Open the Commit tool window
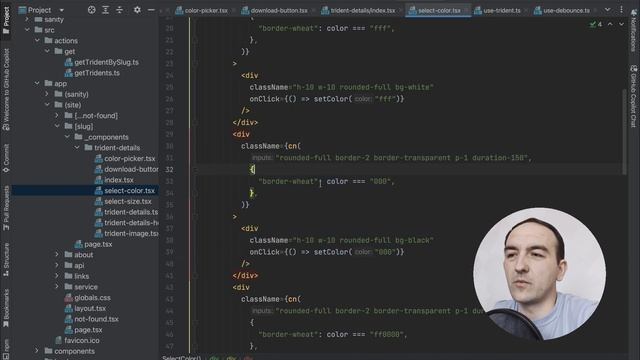Viewport: 640px width, 360px height. (x=6, y=158)
